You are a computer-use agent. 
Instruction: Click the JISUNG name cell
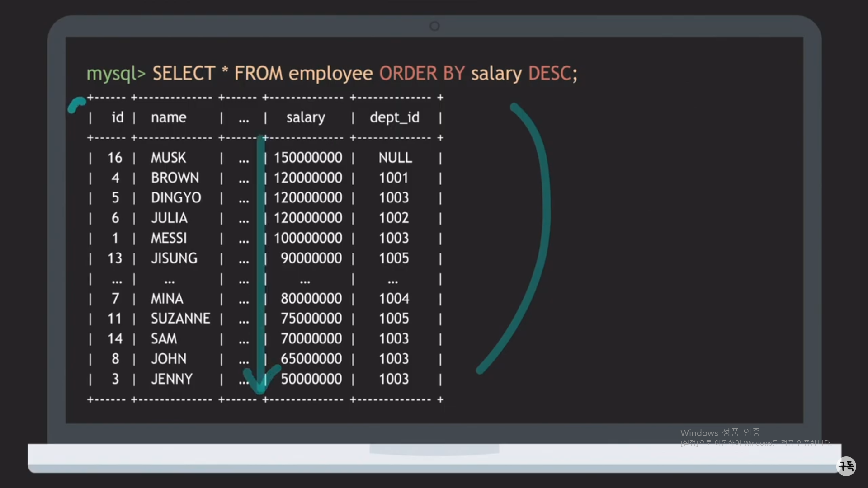[174, 258]
